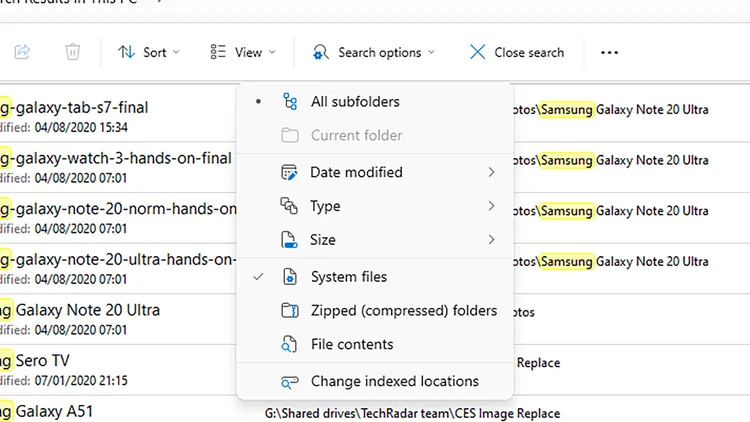
Task: Click the File contents search icon
Action: pyautogui.click(x=290, y=345)
